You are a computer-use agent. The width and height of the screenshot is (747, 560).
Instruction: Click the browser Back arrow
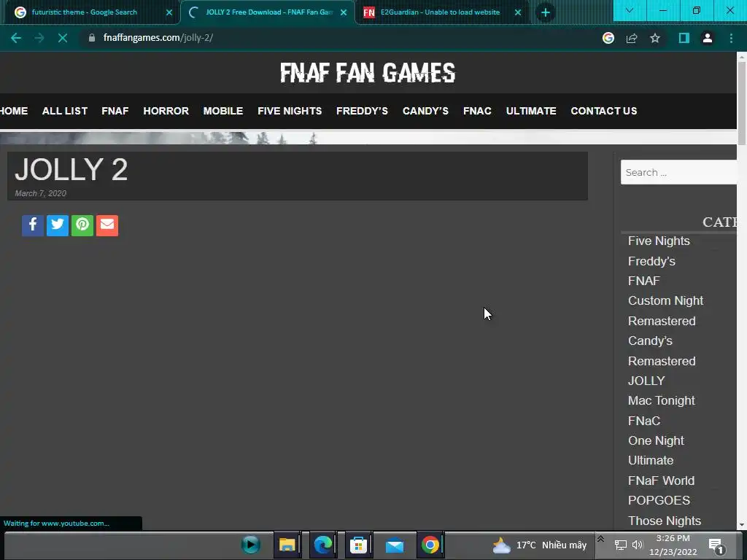click(16, 38)
